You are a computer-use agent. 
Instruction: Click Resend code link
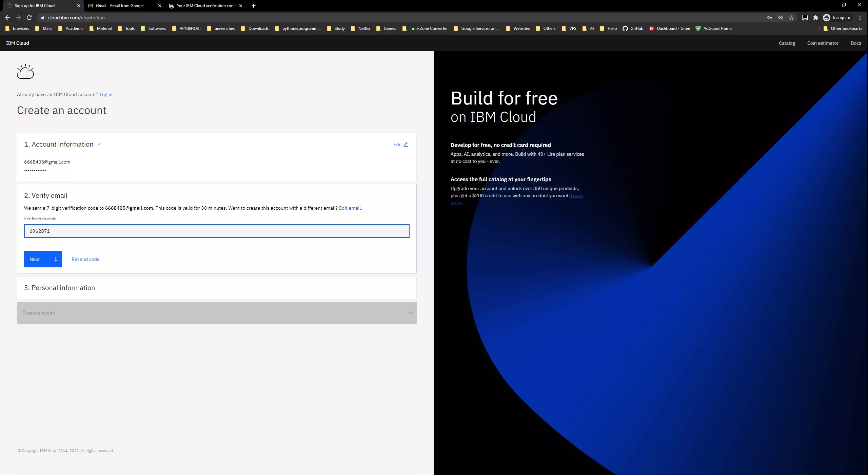(x=85, y=259)
